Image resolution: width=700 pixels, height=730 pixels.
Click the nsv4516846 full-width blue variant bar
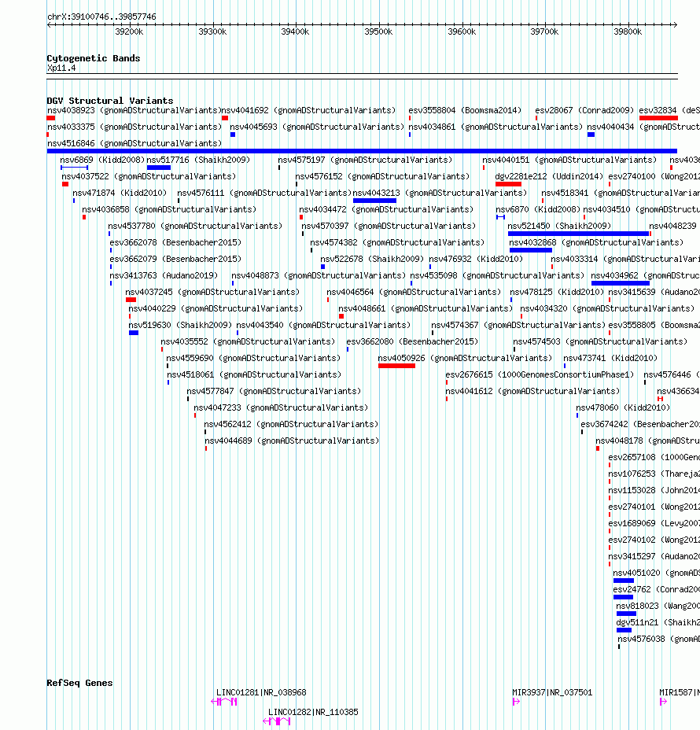click(x=362, y=151)
